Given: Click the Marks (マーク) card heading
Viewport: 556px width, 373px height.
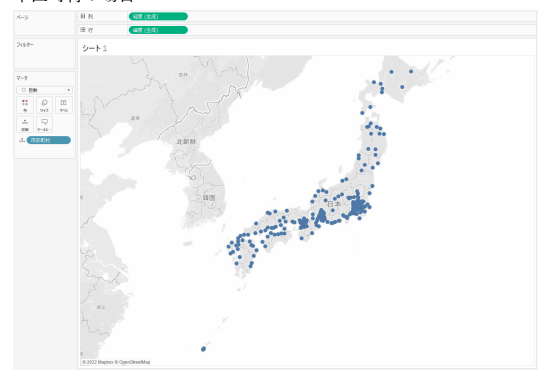Looking at the screenshot, I should pos(22,78).
